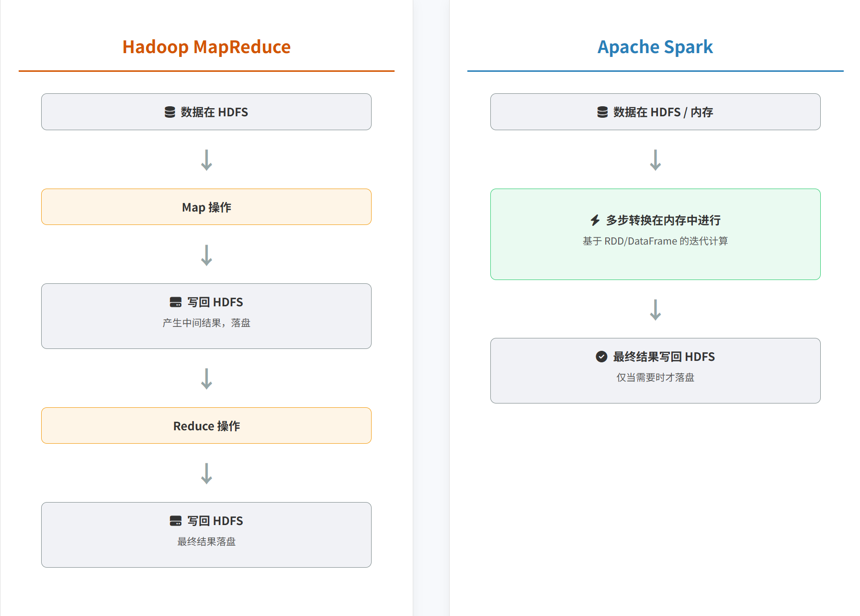The image size is (860, 616).
Task: Click arrow below Spark 数据在 HDFS / 内存
Action: pos(655,160)
